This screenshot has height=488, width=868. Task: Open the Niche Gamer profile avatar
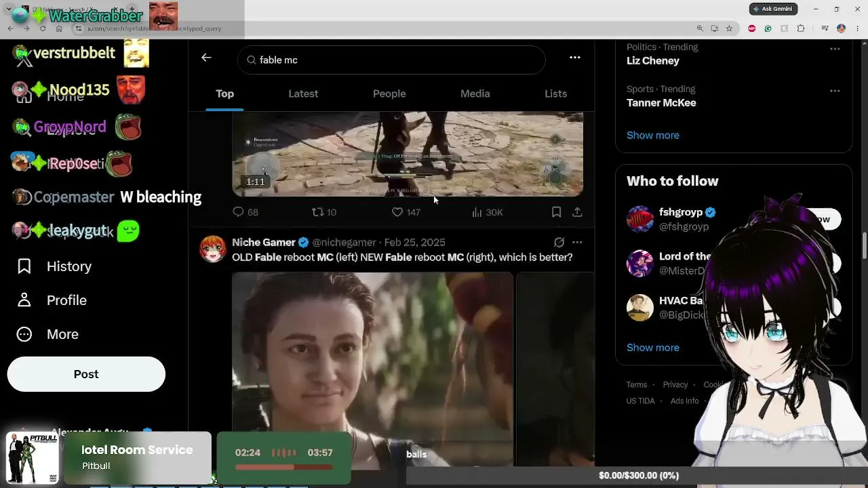pyautogui.click(x=213, y=249)
